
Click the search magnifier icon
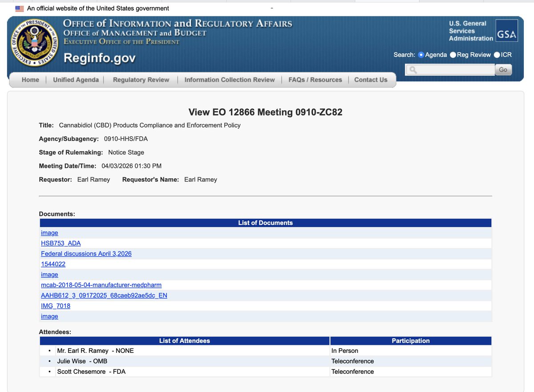pos(413,70)
